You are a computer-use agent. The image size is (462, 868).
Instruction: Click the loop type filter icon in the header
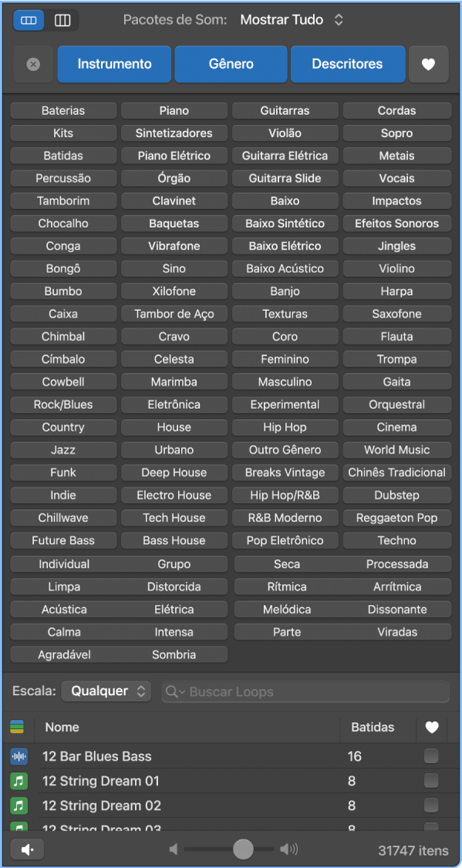click(17, 727)
